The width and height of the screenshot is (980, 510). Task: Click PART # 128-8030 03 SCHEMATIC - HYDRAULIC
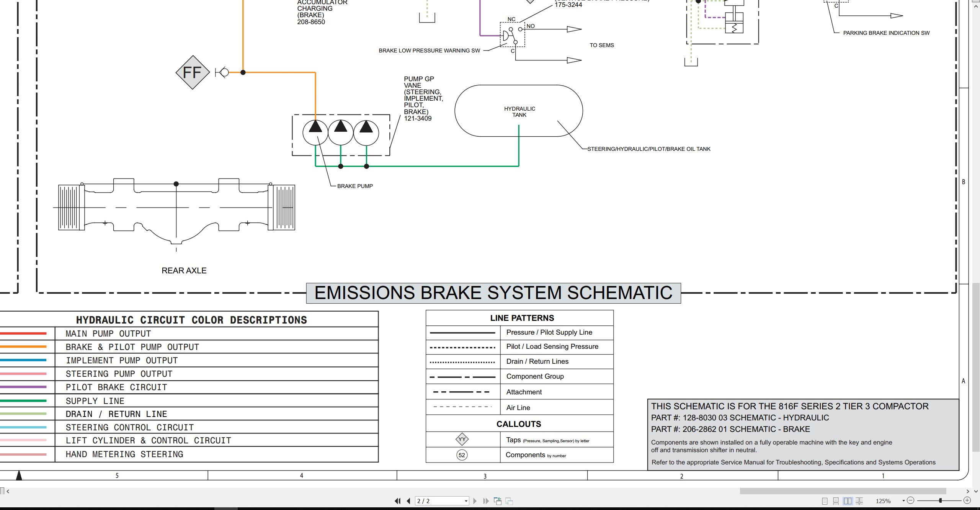point(740,418)
